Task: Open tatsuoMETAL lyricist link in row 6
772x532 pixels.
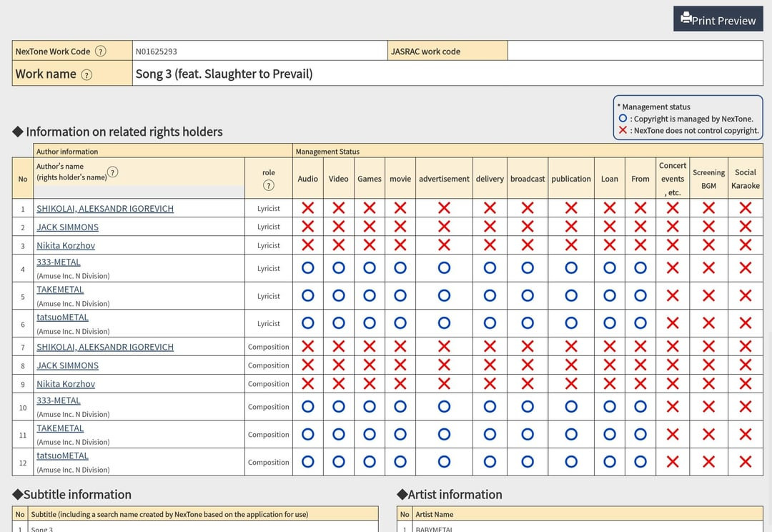Action: (x=63, y=317)
